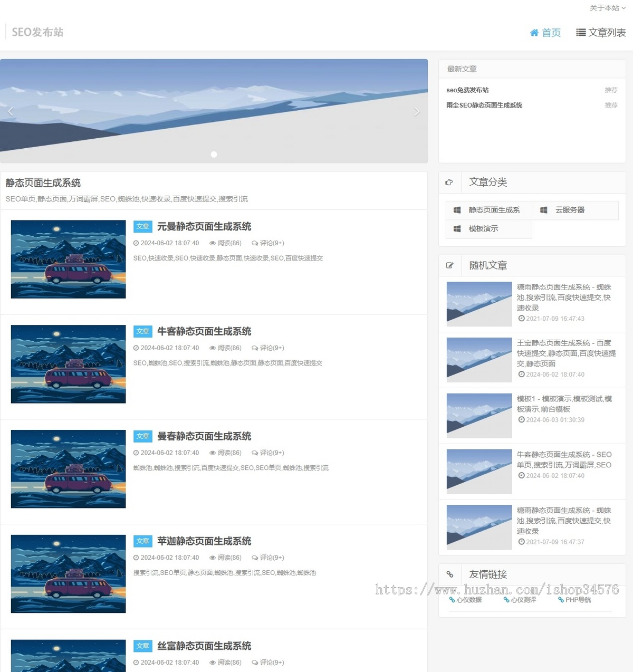Click the clock icon under 模板1 random article
Image resolution: width=633 pixels, height=672 pixels.
(x=521, y=420)
